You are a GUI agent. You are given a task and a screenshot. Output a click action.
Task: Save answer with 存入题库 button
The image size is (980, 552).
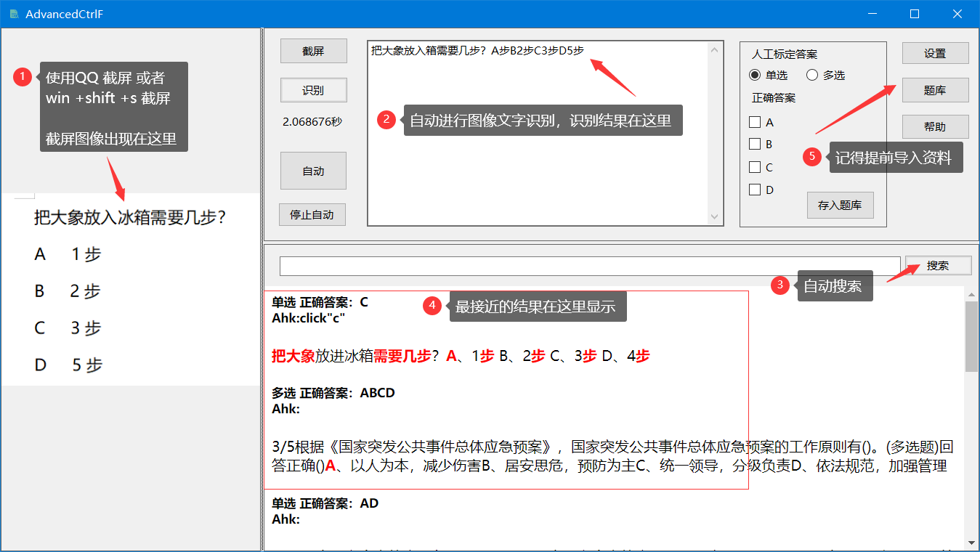840,206
